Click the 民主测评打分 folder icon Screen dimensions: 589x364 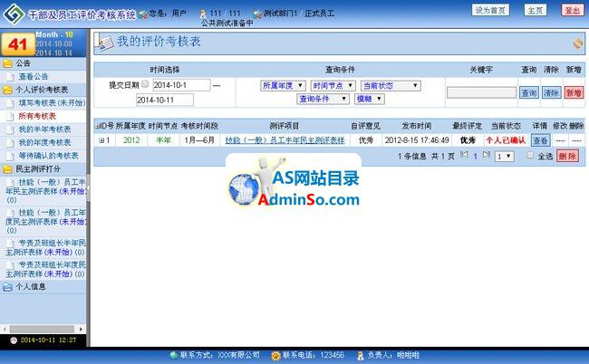[x=7, y=169]
